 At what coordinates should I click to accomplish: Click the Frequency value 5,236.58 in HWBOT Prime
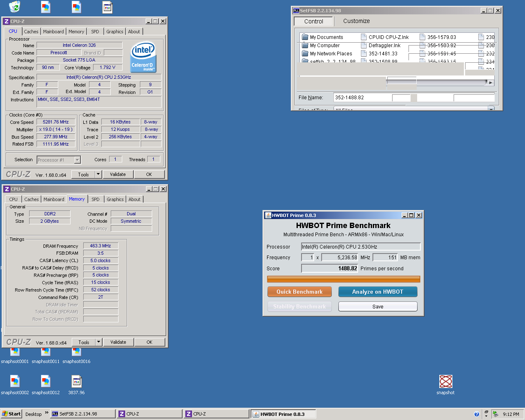coord(340,257)
